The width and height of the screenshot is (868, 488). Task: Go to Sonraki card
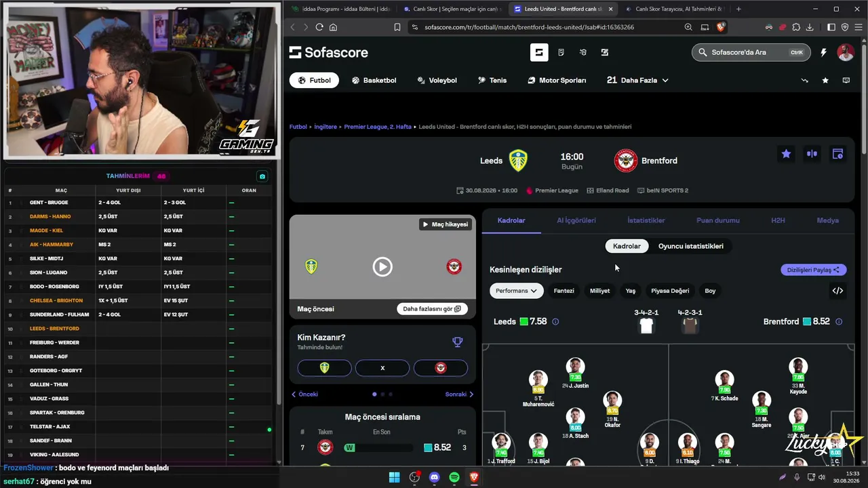[x=459, y=394]
